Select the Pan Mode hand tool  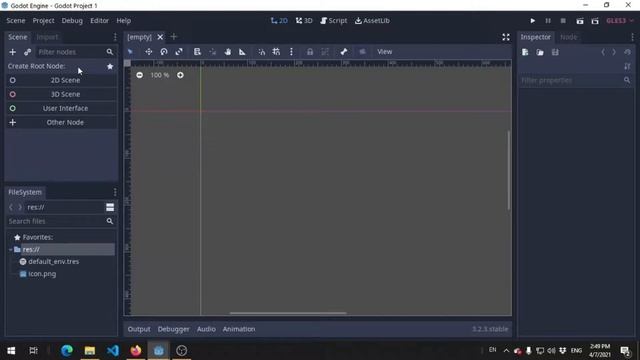tap(228, 52)
